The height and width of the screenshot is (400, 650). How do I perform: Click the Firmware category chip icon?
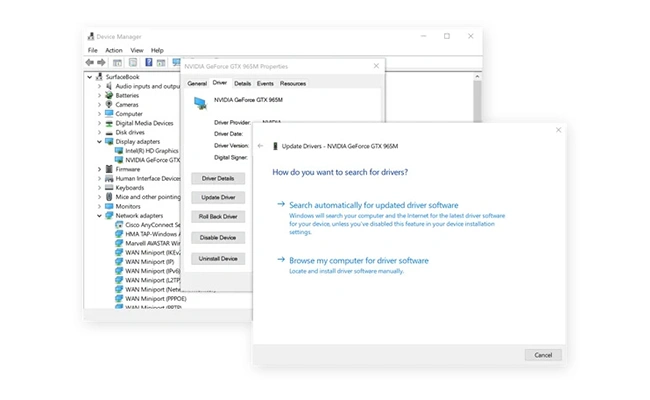(x=109, y=169)
